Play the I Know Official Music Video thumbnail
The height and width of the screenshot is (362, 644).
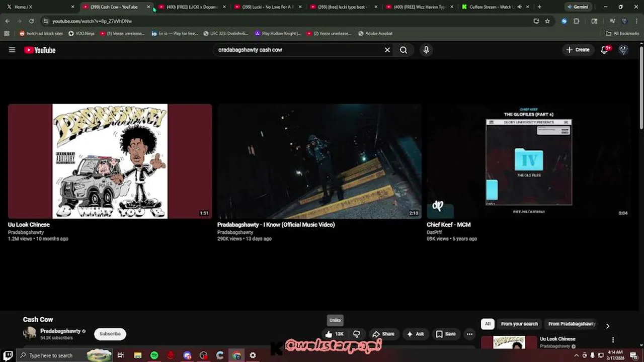319,161
